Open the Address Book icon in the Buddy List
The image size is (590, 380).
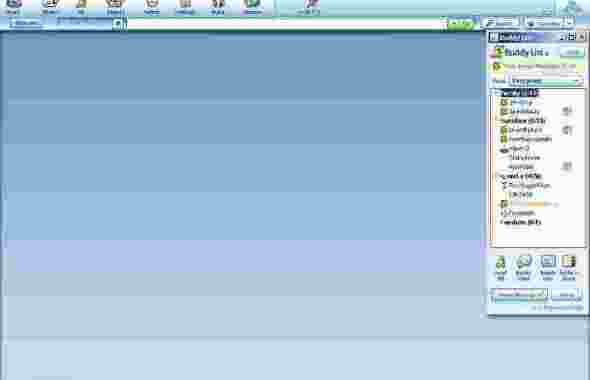coord(569,268)
